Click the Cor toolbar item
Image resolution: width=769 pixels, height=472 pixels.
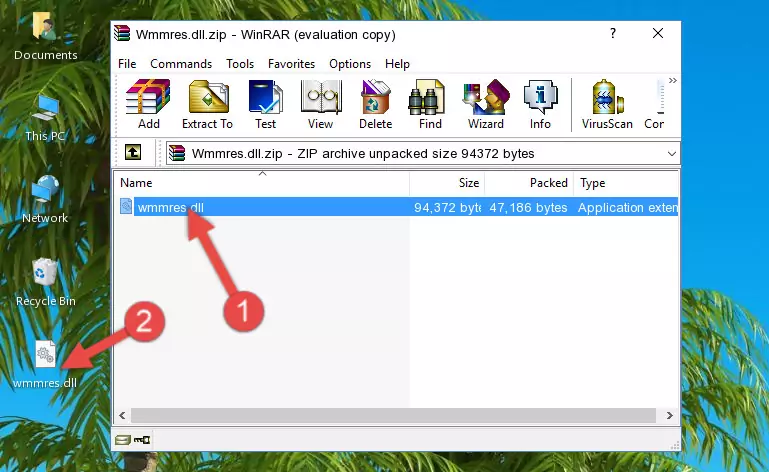[655, 105]
